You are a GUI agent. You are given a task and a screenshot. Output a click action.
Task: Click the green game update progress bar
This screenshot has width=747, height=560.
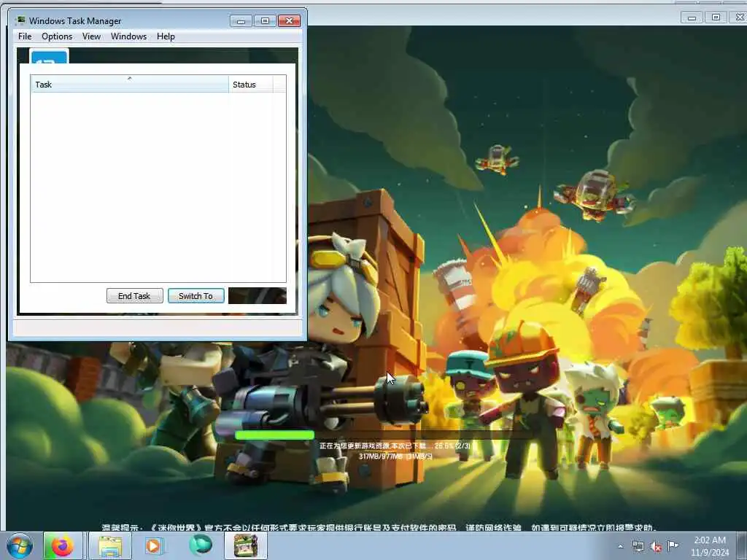(x=275, y=435)
